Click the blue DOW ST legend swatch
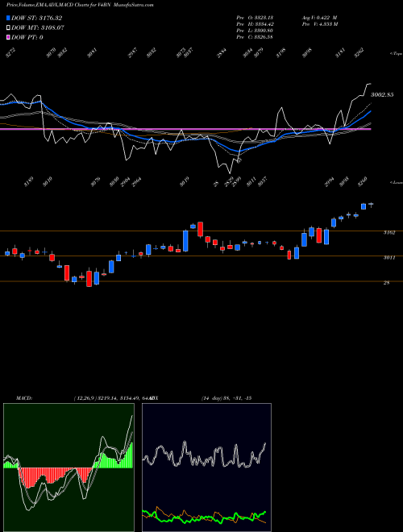 click(x=8, y=18)
